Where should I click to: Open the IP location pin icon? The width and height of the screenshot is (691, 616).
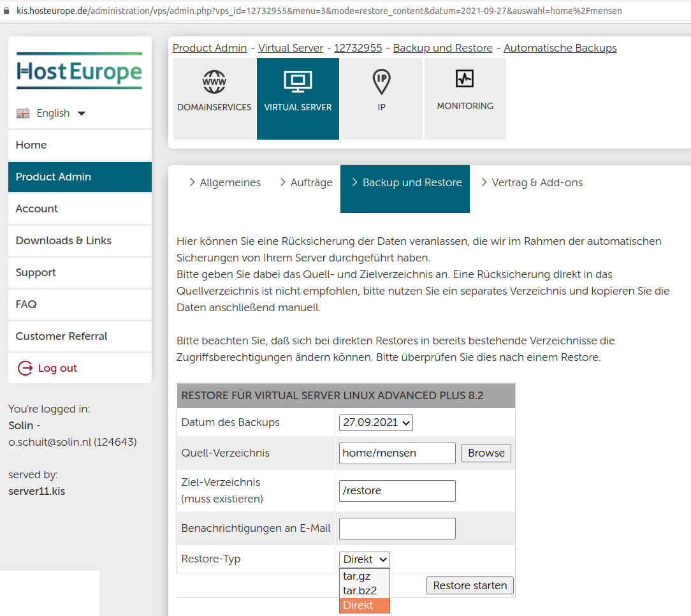coord(381,82)
